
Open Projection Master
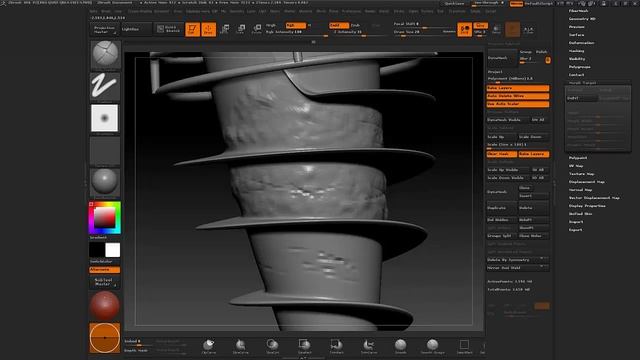104,29
